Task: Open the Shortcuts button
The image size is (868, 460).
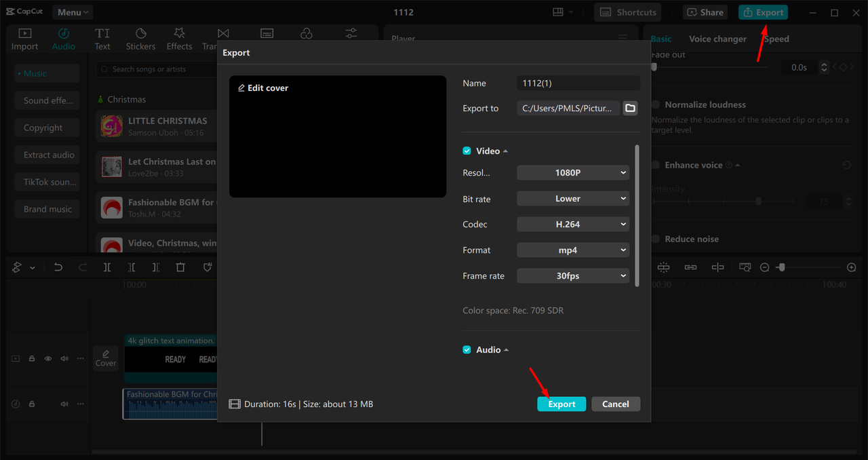Action: pyautogui.click(x=628, y=12)
